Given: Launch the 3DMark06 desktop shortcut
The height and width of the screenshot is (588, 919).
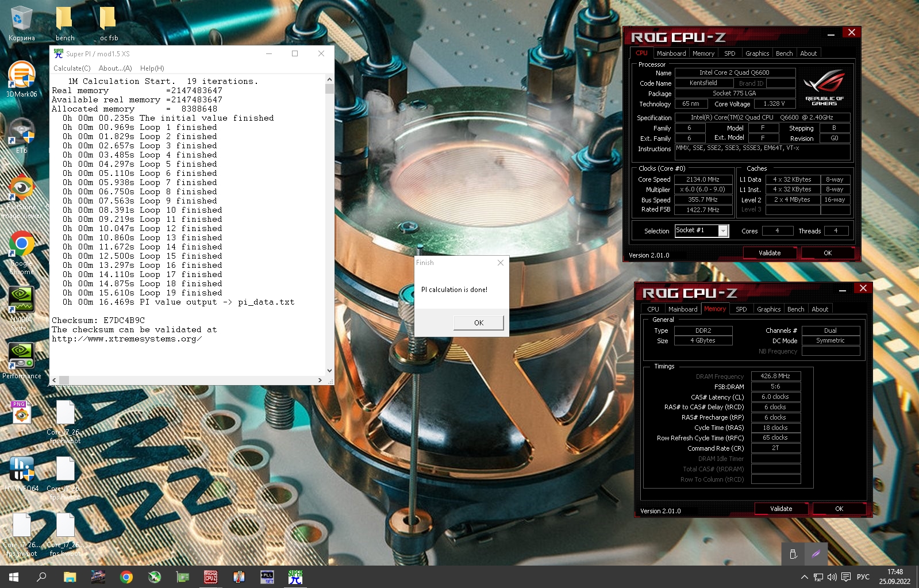Looking at the screenshot, I should [x=21, y=79].
